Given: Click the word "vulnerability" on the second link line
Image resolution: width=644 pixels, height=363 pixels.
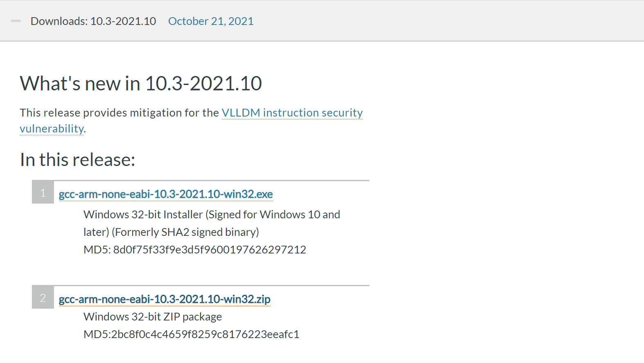Looking at the screenshot, I should [x=52, y=129].
